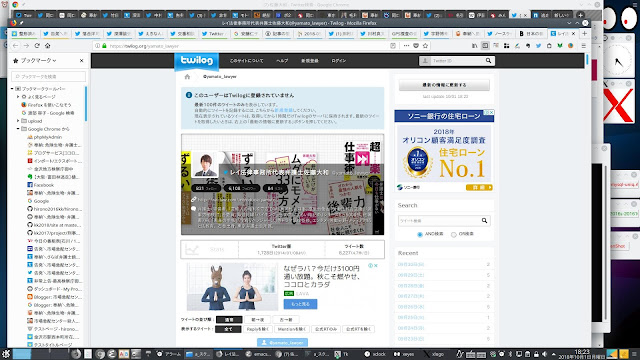Filter with 公式RTのみ
Screen dimensions: 640x360
[325, 329]
